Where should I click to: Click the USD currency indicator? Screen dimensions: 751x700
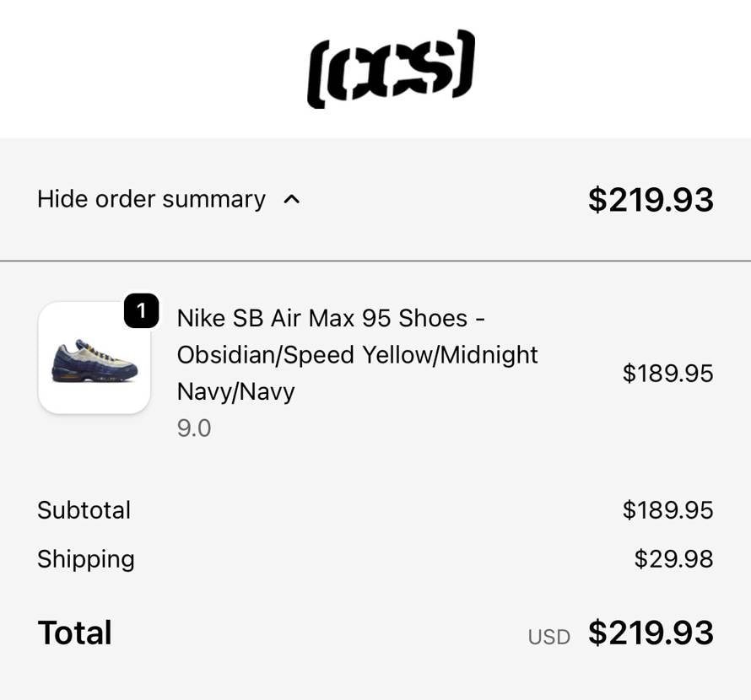(x=548, y=637)
